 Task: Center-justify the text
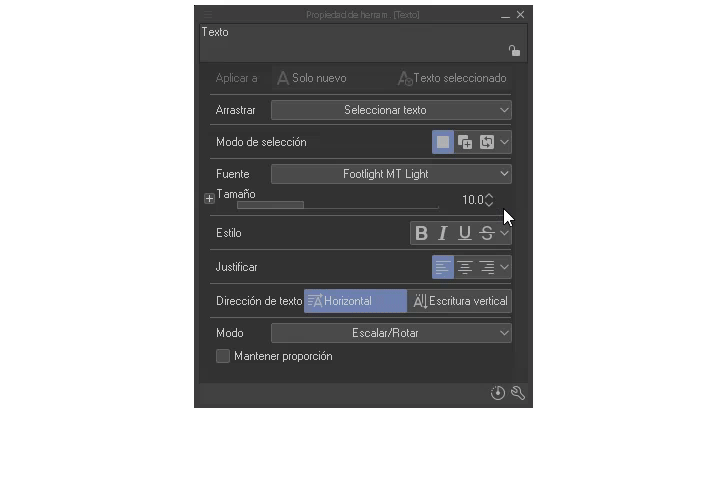[465, 267]
